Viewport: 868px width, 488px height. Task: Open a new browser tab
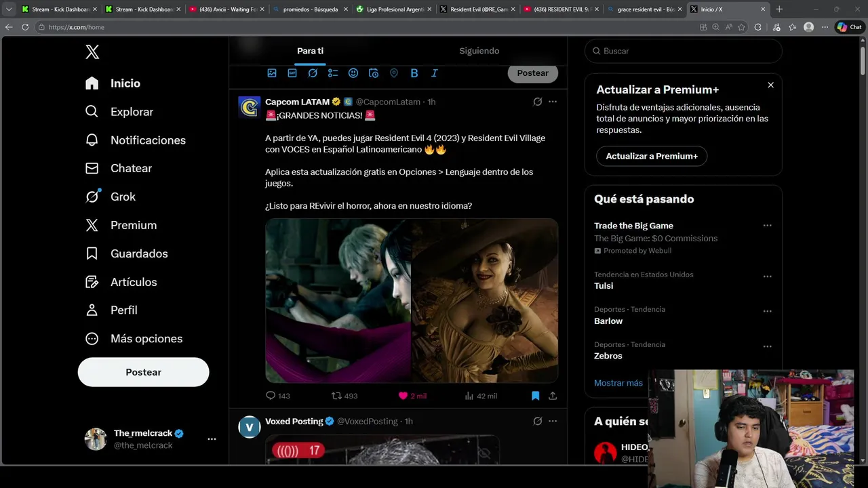pos(779,9)
